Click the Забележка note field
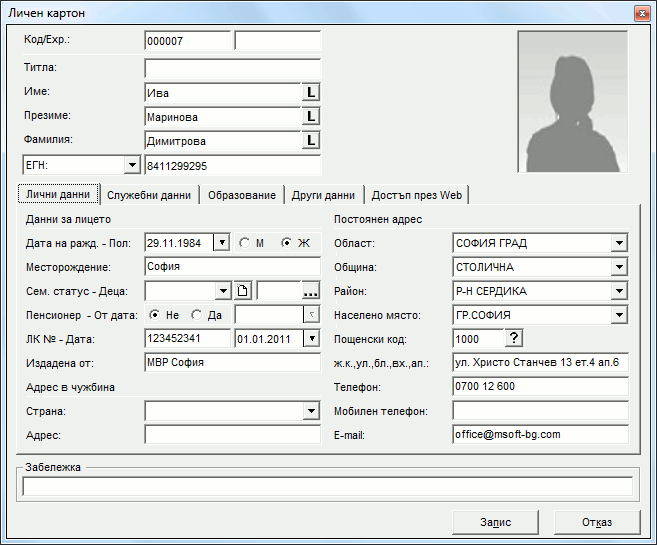Screen dimensions: 657x545 [328, 486]
